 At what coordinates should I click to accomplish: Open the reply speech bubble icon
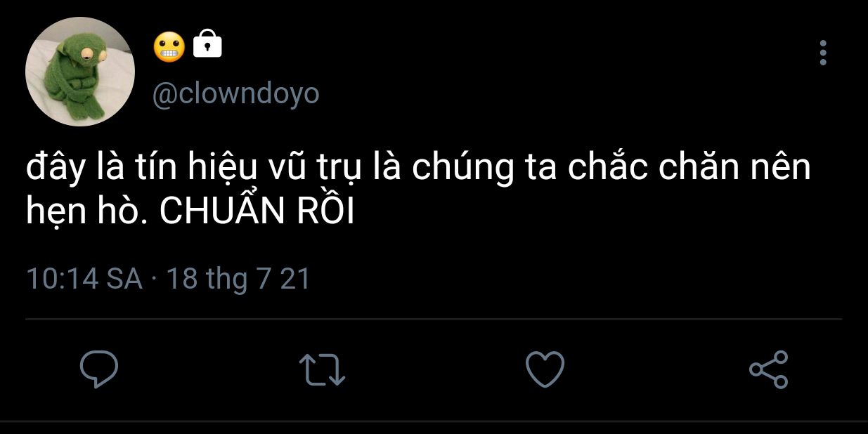[x=98, y=369]
